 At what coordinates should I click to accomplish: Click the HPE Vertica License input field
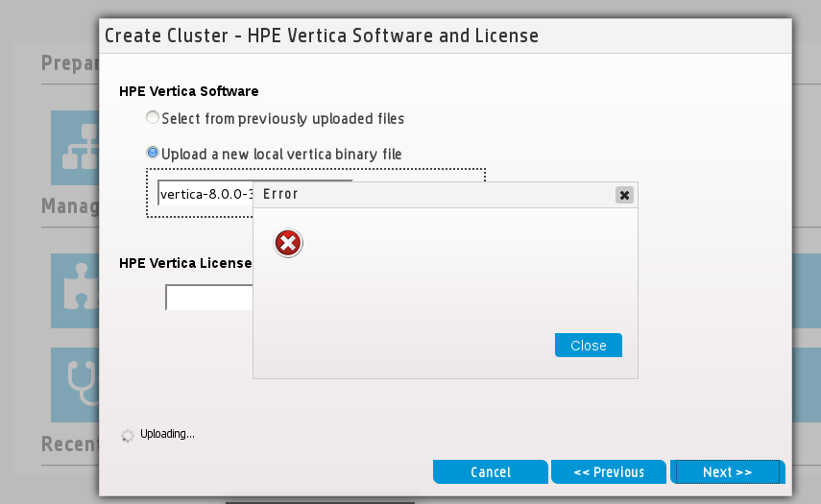point(209,298)
